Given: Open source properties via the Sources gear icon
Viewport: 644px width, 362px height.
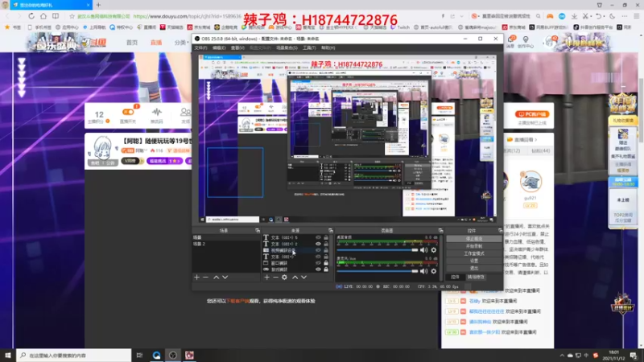Looking at the screenshot, I should (284, 278).
